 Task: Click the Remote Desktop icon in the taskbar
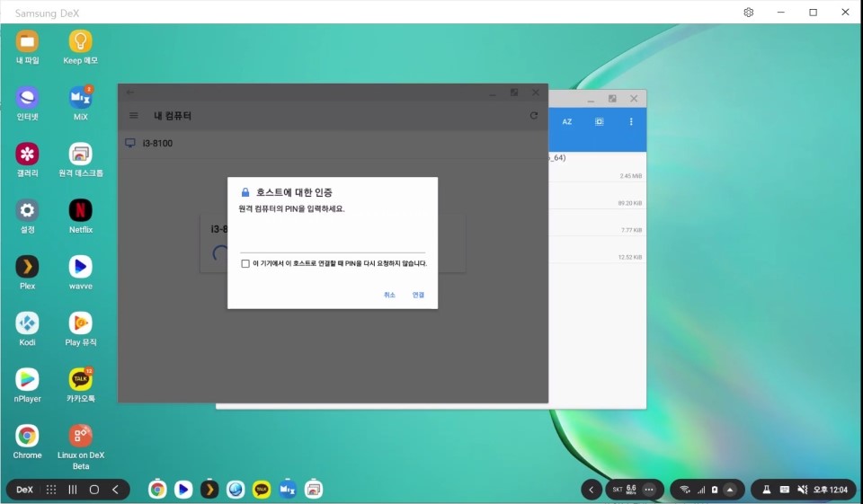313,489
